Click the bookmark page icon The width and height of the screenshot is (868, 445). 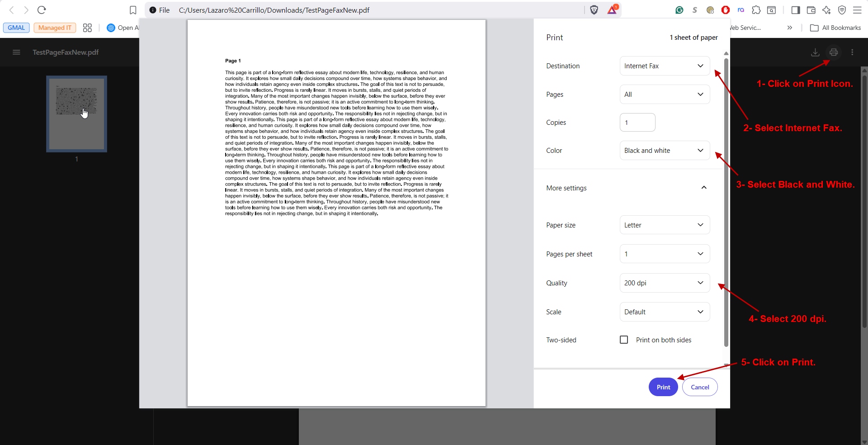[133, 10]
